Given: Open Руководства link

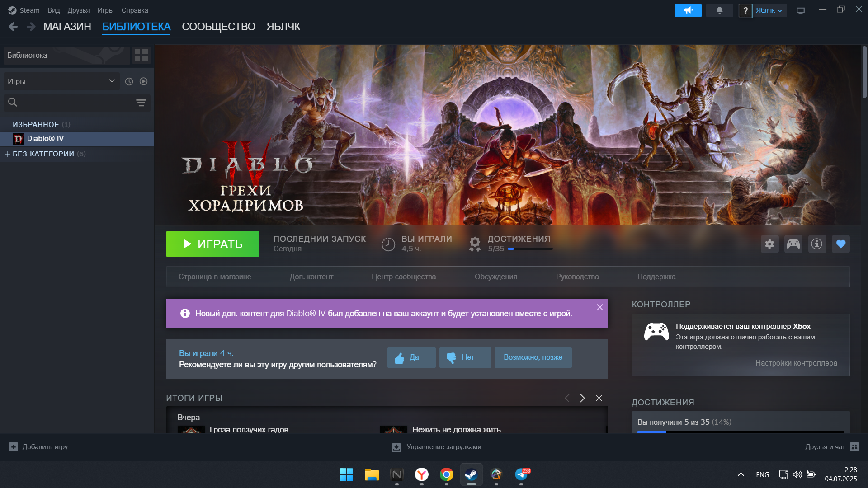Looking at the screenshot, I should click(x=577, y=277).
